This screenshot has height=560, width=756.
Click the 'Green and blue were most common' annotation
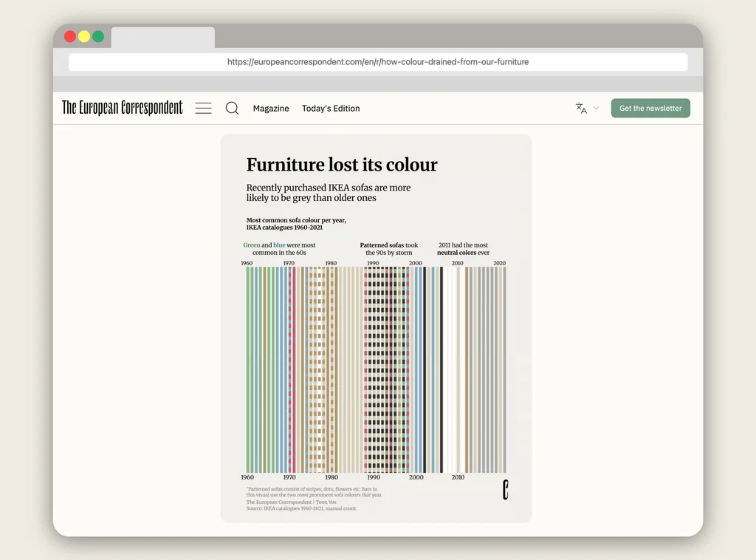[279, 249]
